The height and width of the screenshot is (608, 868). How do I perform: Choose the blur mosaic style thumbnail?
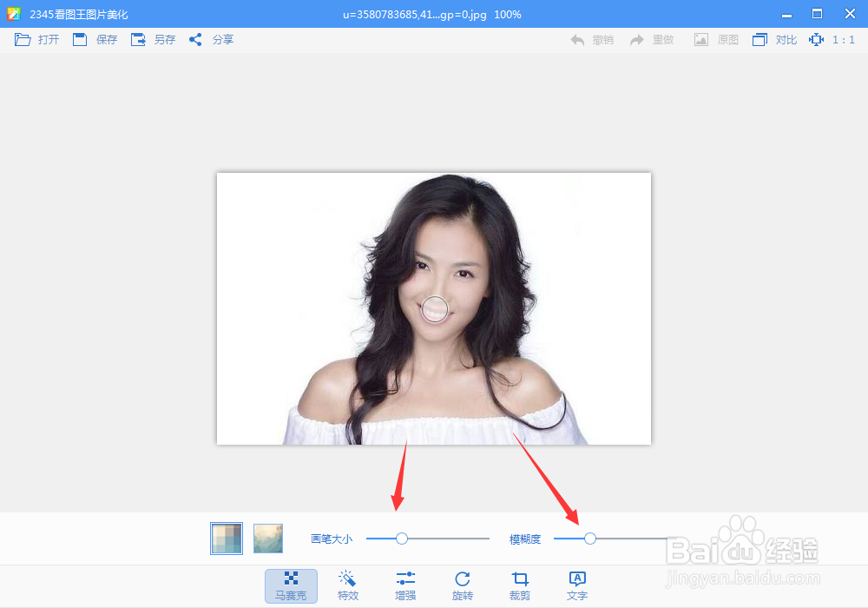(268, 539)
